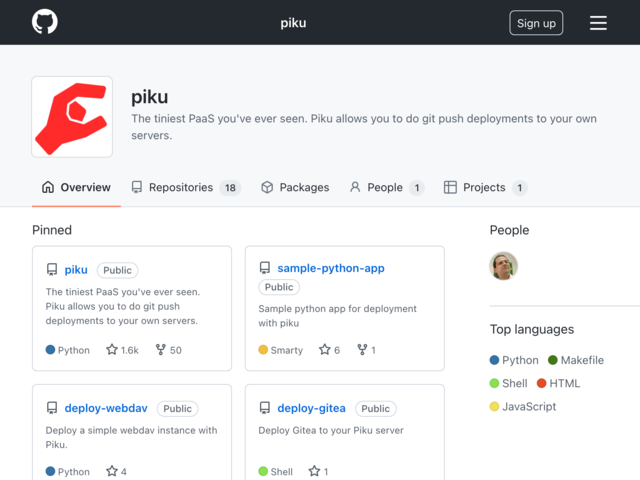Click the member avatar under People
640x480 pixels.
[503, 266]
